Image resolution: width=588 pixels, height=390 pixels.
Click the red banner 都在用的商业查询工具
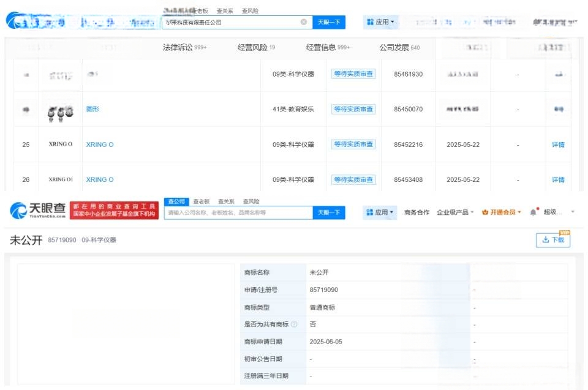(114, 210)
